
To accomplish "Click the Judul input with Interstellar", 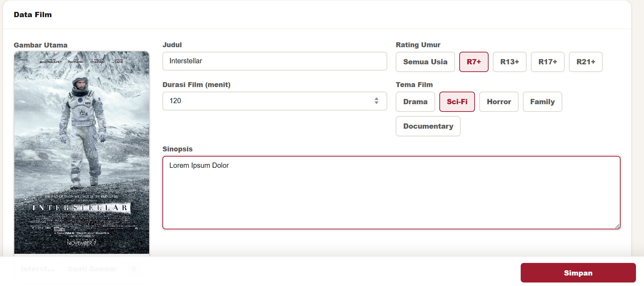I will pos(275,61).
